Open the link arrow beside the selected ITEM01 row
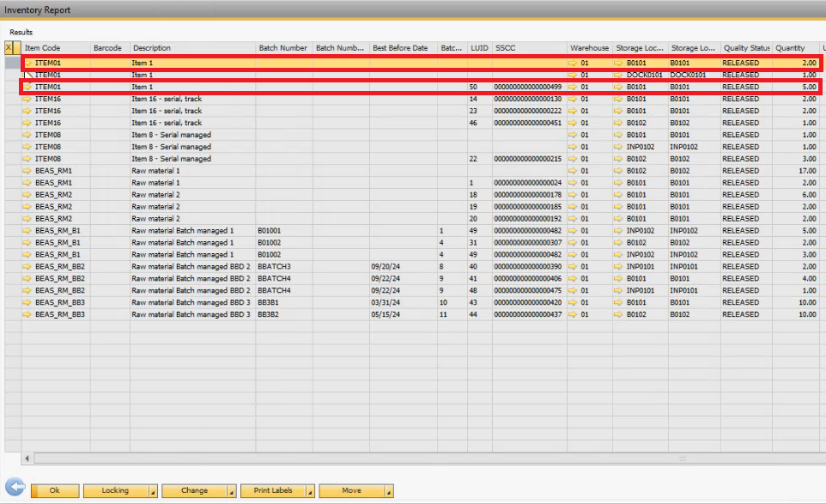The width and height of the screenshot is (826, 504). pos(28,64)
